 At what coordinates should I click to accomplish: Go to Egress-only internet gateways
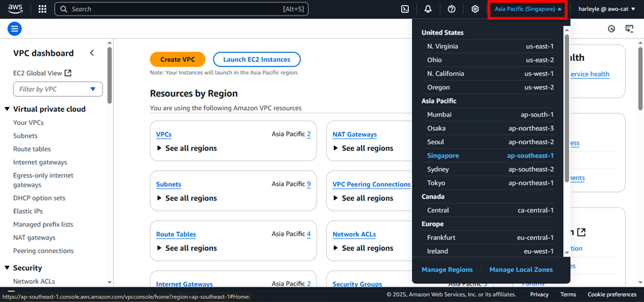(43, 180)
